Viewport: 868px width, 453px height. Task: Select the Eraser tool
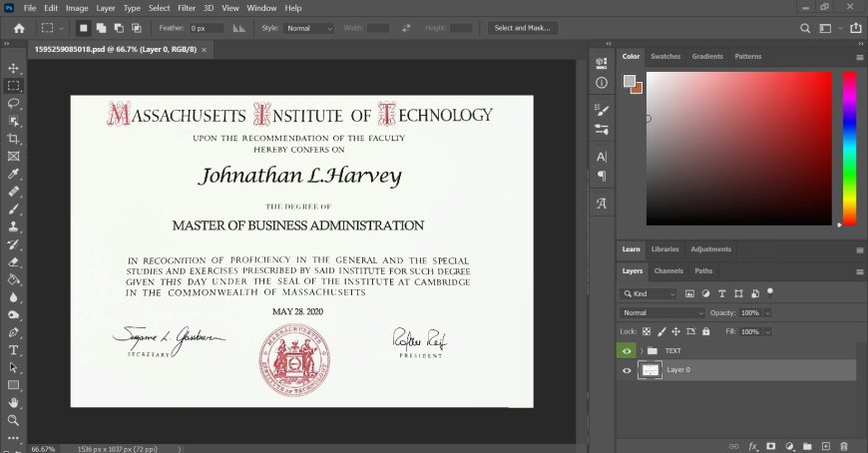[x=13, y=262]
